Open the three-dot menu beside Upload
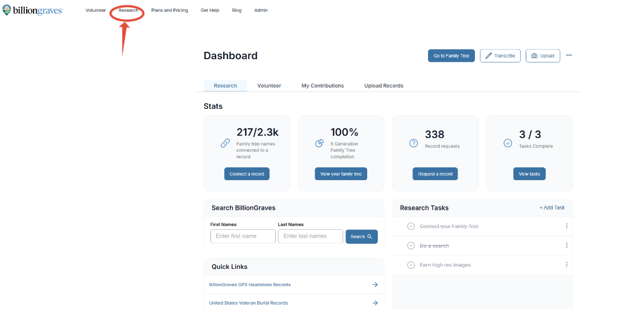 pyautogui.click(x=569, y=55)
